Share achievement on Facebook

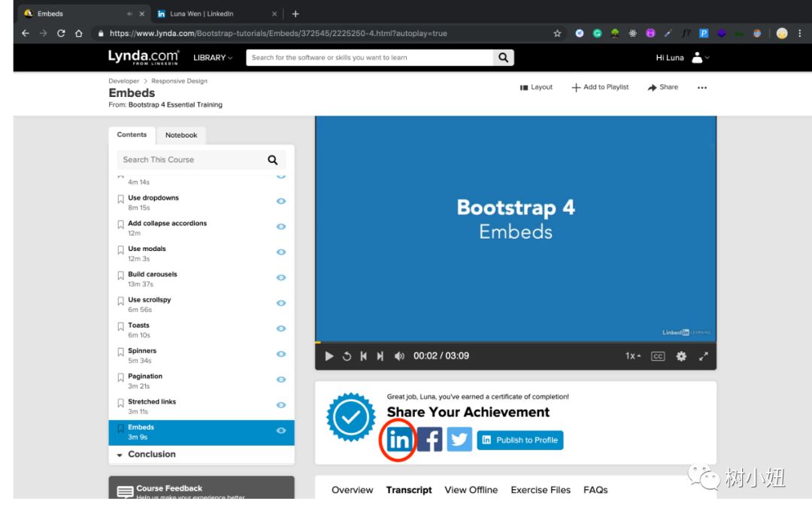pos(429,440)
